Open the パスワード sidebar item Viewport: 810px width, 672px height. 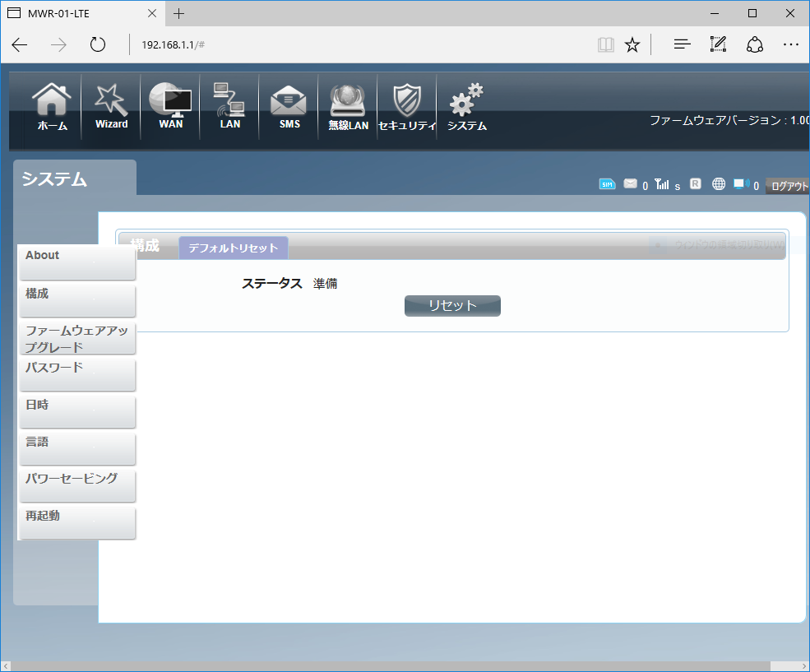point(77,375)
